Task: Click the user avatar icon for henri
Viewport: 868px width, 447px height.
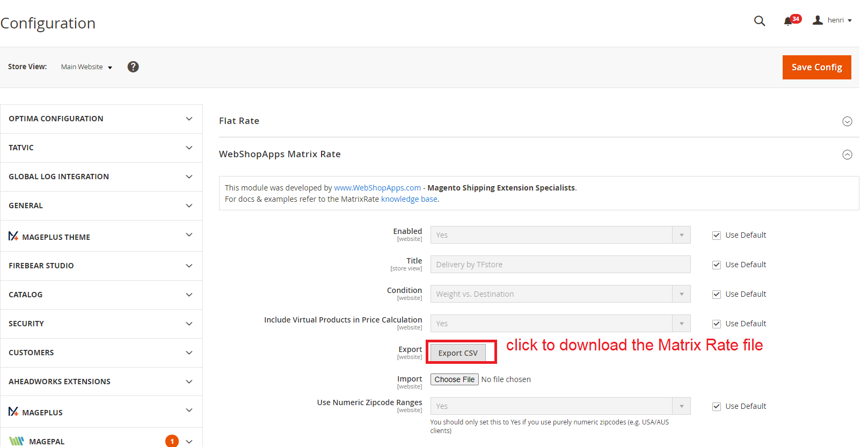Action: (818, 20)
